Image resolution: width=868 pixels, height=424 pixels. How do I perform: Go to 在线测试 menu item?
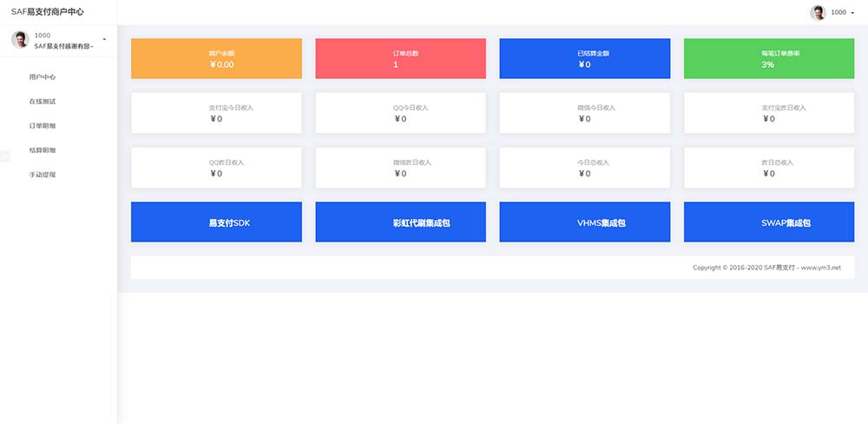pos(42,102)
